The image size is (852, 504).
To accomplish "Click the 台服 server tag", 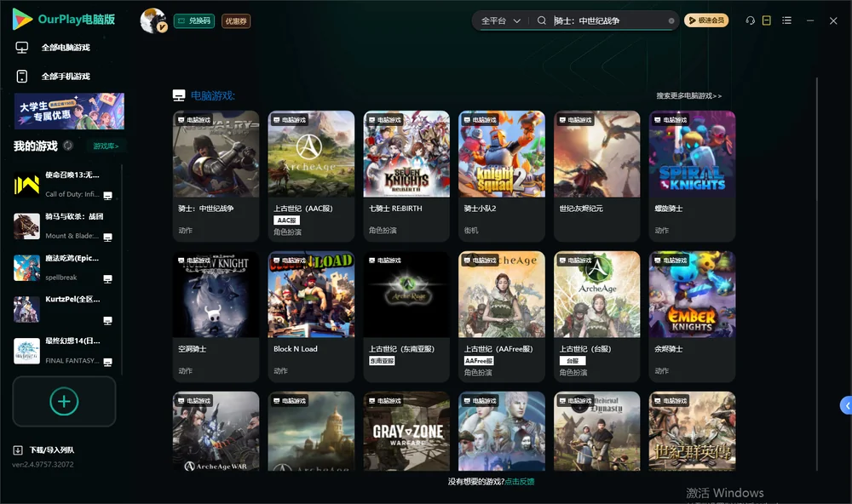I will tap(573, 361).
